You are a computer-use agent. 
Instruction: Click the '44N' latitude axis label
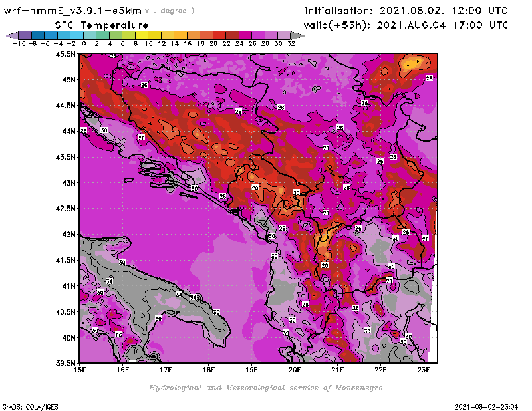click(68, 131)
